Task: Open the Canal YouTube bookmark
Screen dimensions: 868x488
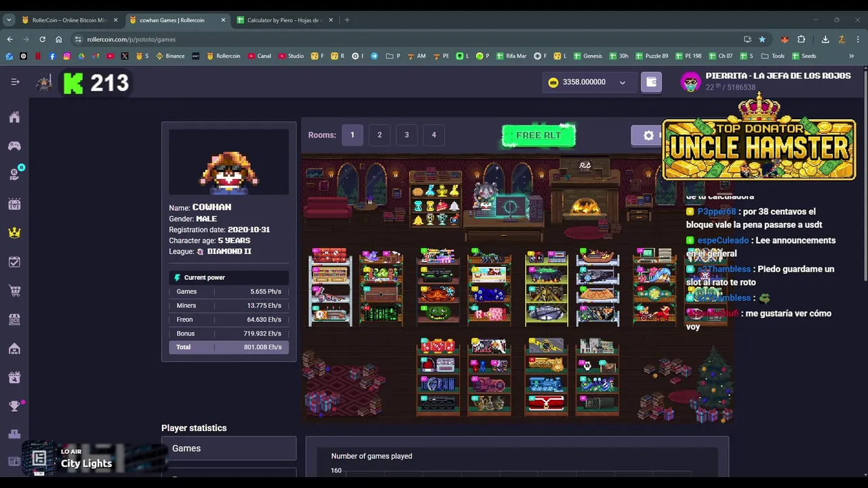Action: point(260,56)
